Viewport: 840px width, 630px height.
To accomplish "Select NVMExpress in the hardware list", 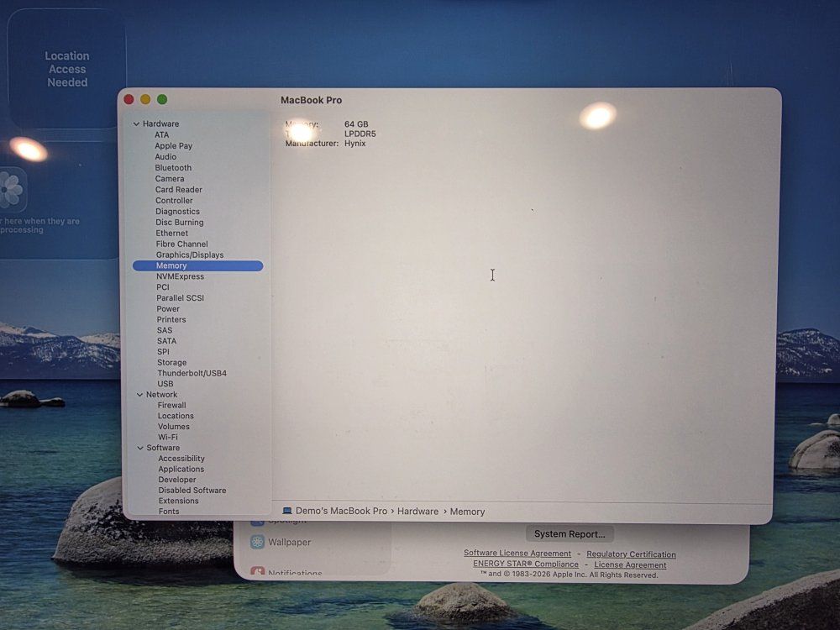I will (x=180, y=276).
